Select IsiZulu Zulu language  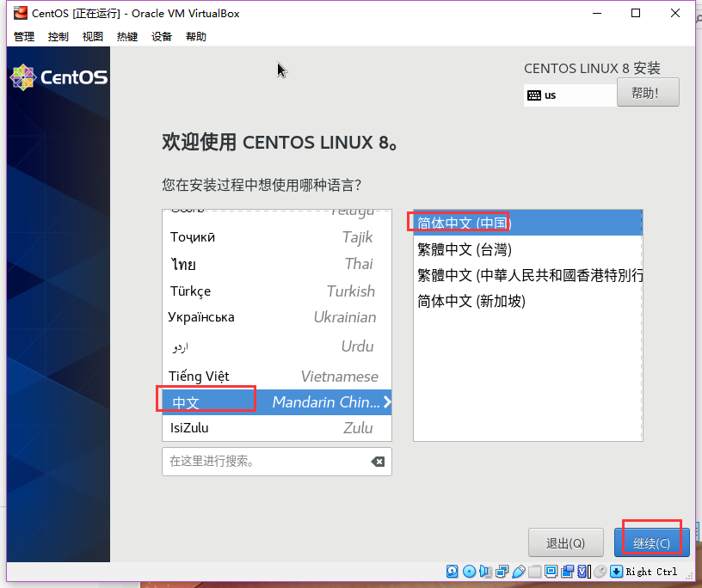point(277,428)
